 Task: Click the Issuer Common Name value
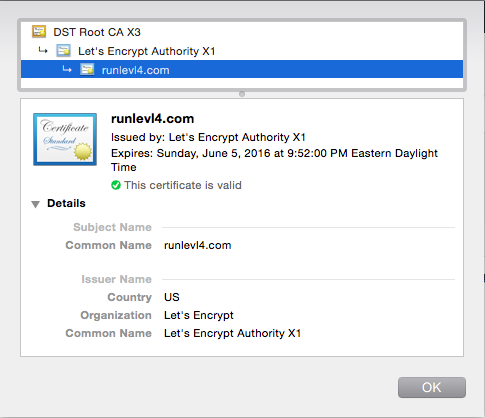point(232,333)
